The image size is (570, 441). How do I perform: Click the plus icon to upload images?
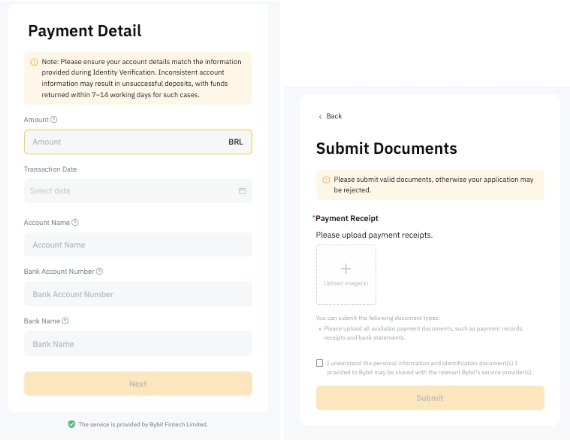[346, 268]
